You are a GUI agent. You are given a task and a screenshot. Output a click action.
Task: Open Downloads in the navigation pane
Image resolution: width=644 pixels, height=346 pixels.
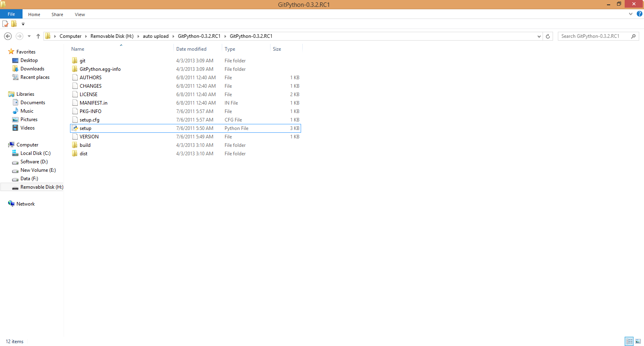pos(32,69)
